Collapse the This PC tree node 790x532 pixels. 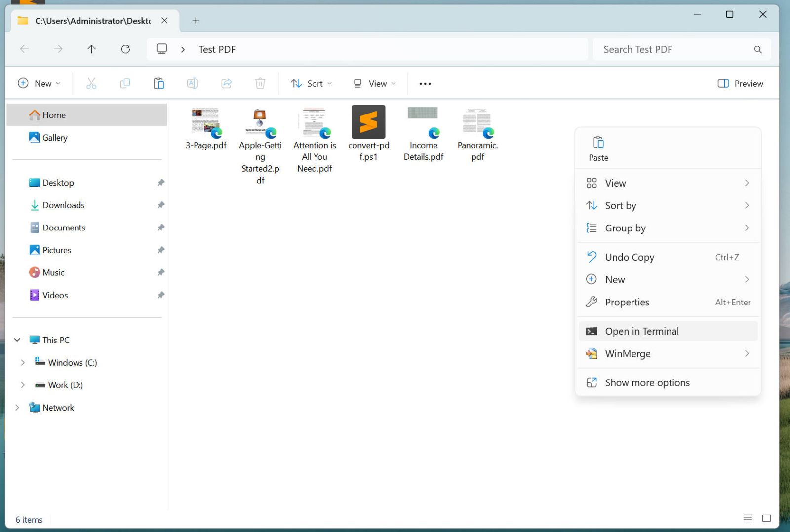coord(17,340)
